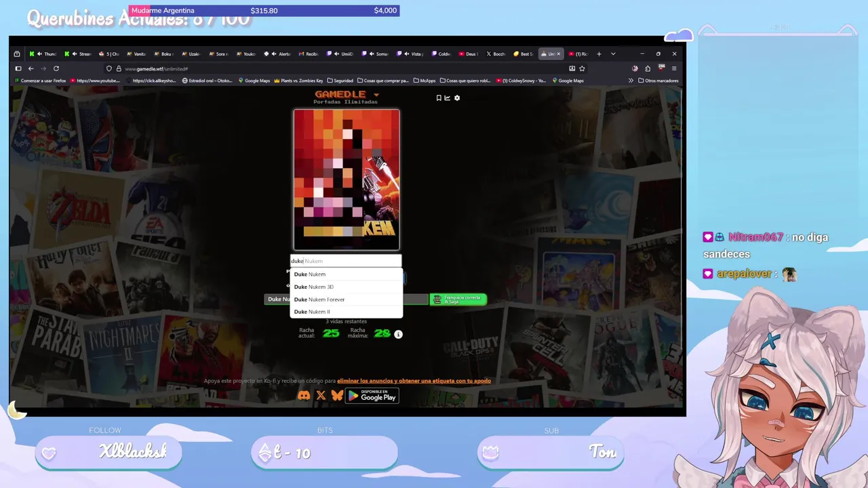The width and height of the screenshot is (868, 488).
Task: Toggle the Firefox sidebar icon
Action: pos(18,68)
